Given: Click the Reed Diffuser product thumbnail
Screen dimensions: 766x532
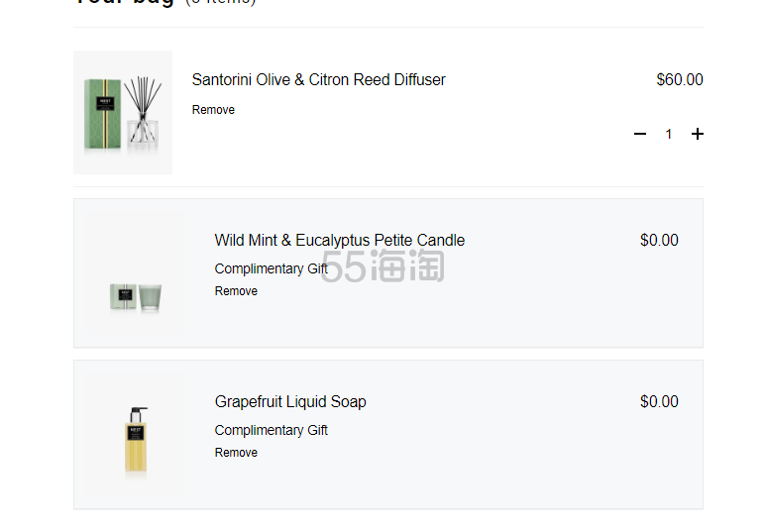Looking at the screenshot, I should click(x=123, y=112).
